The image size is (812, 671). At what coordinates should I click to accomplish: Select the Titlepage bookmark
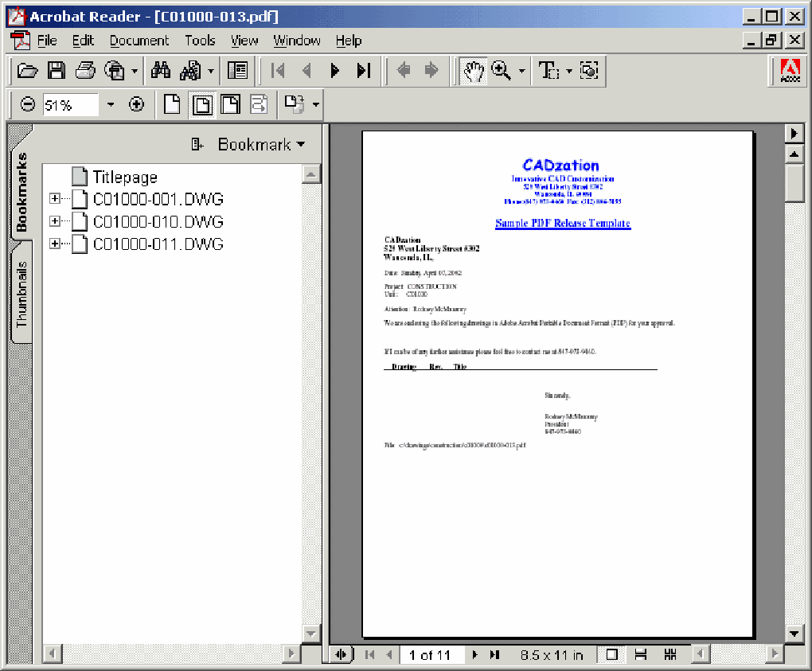pyautogui.click(x=125, y=177)
